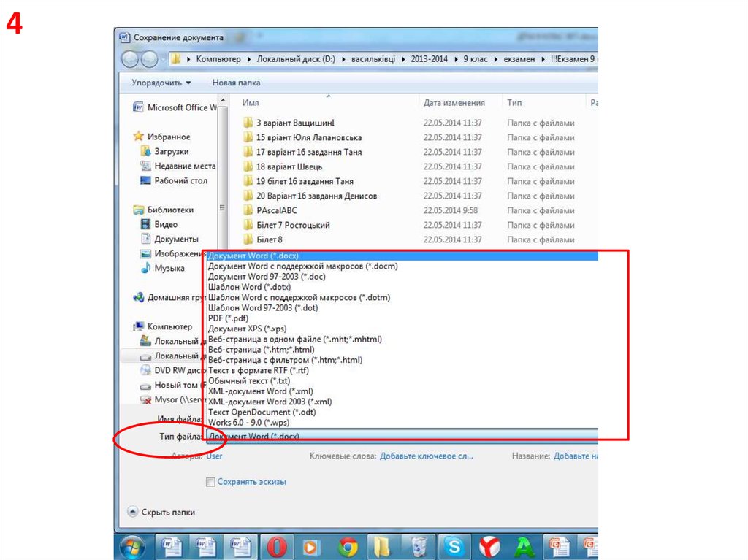Screen dimensions: 748x560
Task: Open Загрузки in the favorites list
Action: [171, 151]
